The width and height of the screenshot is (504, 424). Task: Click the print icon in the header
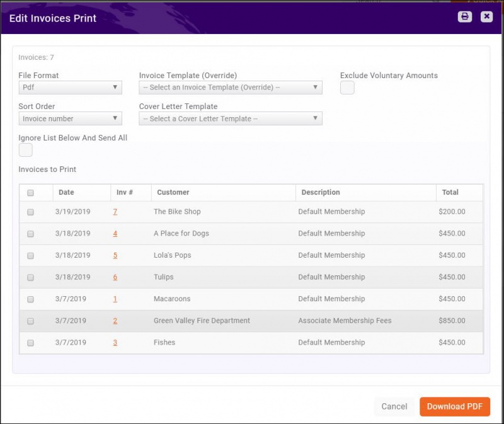click(x=464, y=16)
